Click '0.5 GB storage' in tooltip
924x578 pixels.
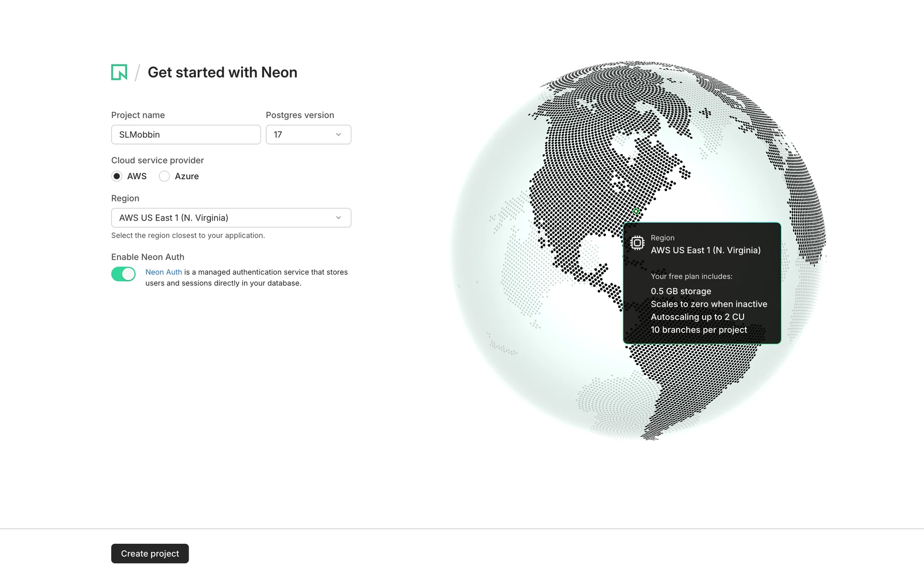pos(681,291)
